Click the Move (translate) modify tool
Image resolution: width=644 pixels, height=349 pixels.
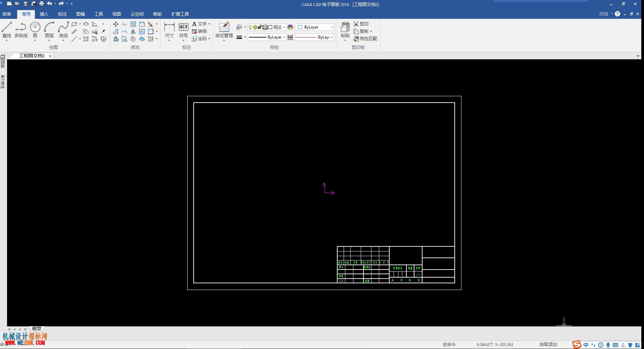click(x=116, y=24)
